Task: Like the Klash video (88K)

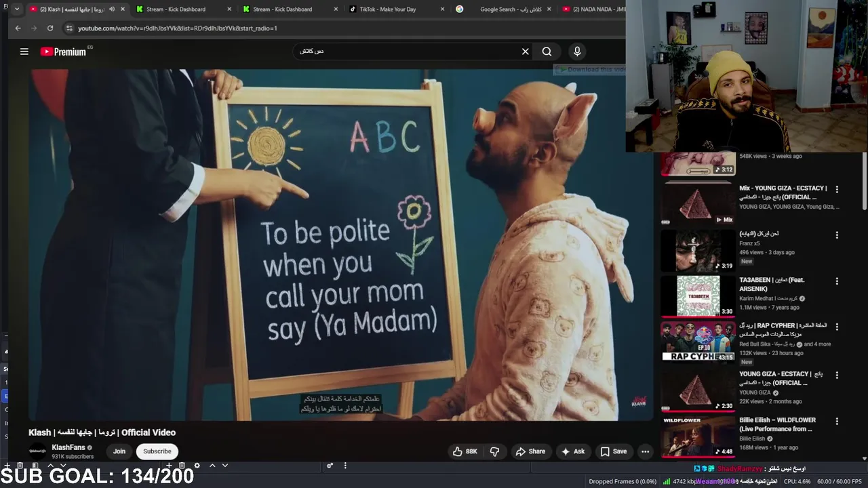Action: (x=465, y=451)
